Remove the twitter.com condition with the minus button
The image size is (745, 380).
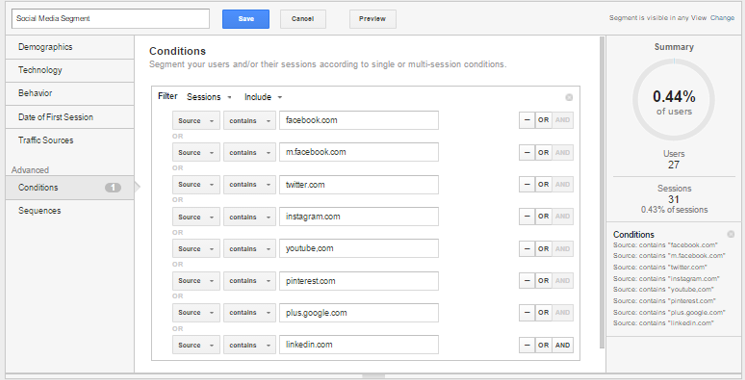click(527, 184)
